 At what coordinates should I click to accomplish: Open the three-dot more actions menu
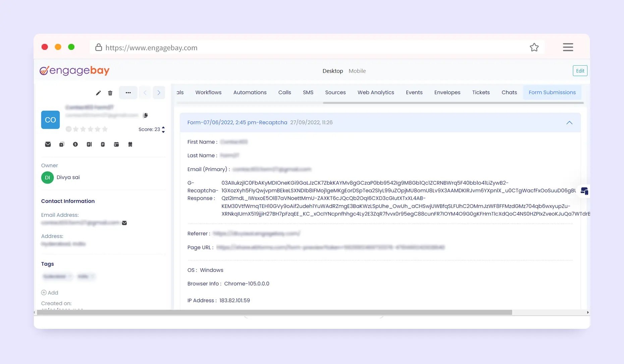coord(128,93)
